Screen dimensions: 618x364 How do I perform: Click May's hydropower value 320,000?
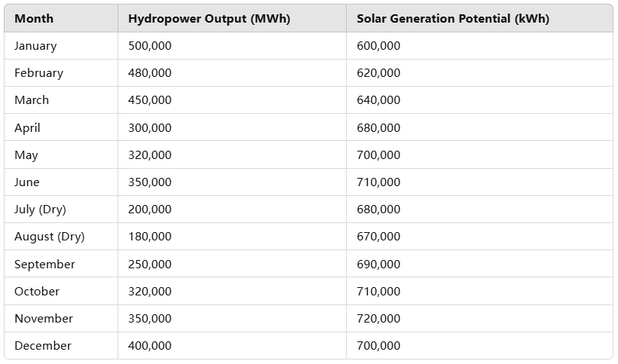tap(150, 154)
